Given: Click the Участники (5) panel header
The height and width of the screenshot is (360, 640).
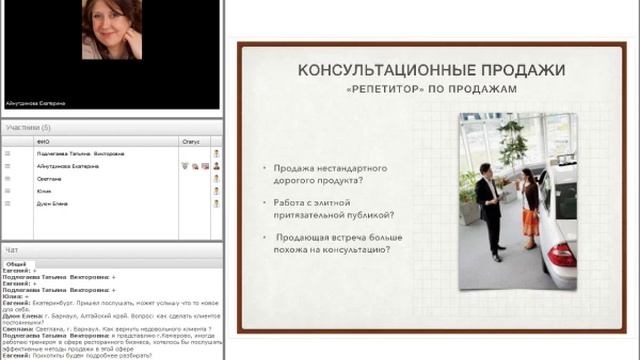Looking at the screenshot, I should coord(112,128).
